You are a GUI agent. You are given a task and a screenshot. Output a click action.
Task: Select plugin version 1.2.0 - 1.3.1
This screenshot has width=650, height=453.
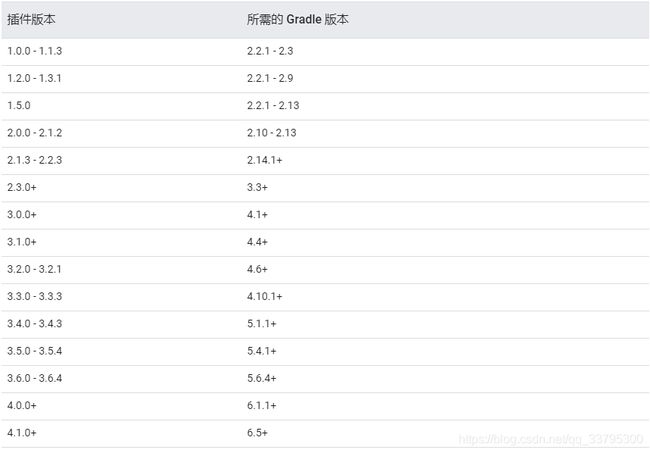click(34, 78)
